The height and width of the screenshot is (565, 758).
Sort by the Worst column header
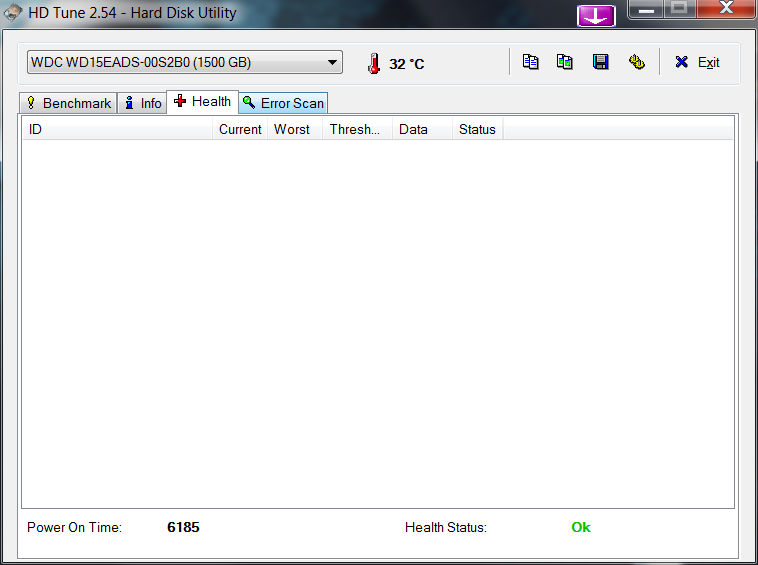tap(295, 129)
